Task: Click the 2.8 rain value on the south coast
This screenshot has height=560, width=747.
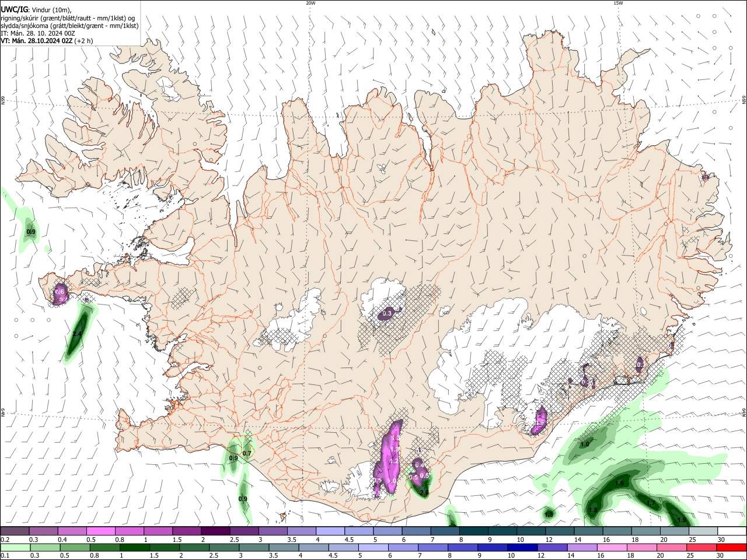Action: click(424, 493)
